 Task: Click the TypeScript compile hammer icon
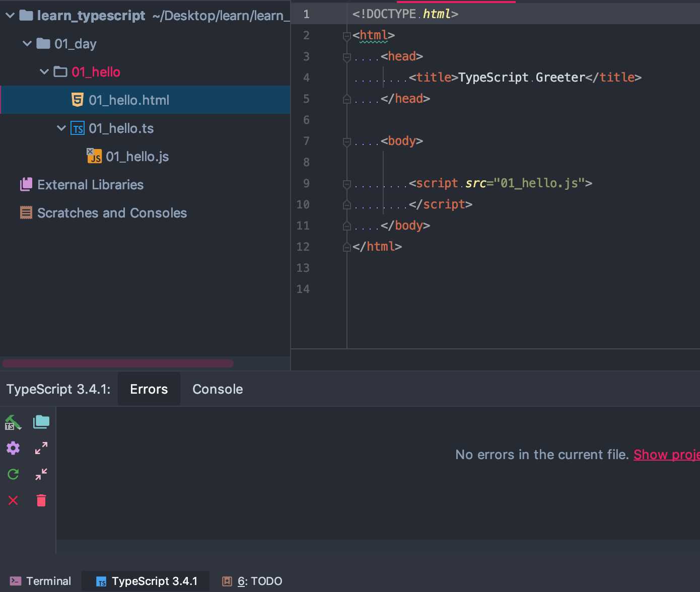pyautogui.click(x=13, y=422)
